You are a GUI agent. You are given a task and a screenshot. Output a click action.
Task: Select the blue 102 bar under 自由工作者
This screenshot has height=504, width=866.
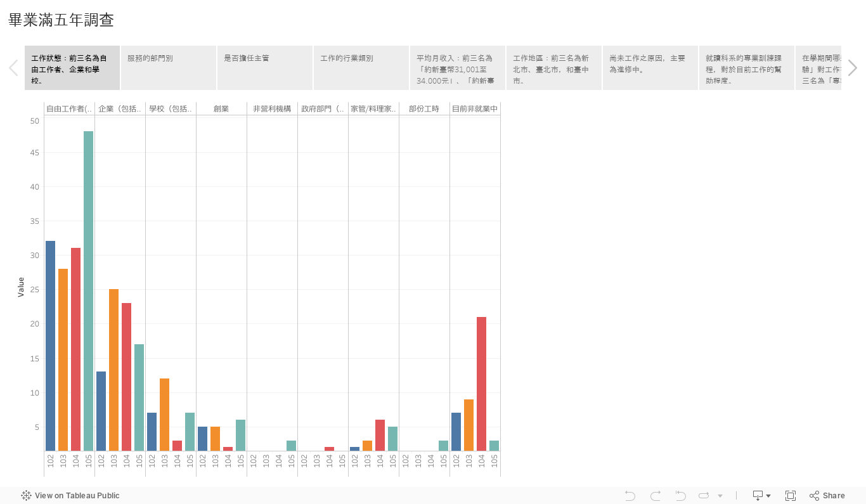(x=50, y=346)
